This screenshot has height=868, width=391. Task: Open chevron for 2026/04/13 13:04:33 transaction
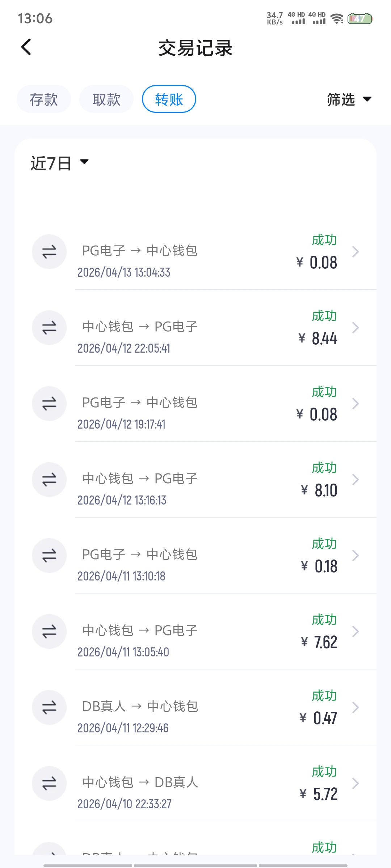pyautogui.click(x=356, y=252)
